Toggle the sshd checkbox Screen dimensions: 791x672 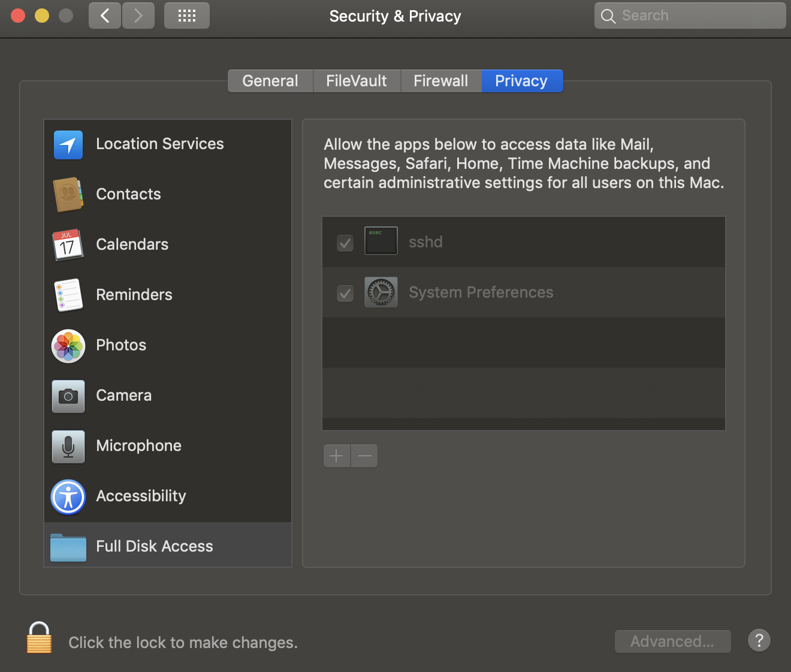[x=345, y=243]
